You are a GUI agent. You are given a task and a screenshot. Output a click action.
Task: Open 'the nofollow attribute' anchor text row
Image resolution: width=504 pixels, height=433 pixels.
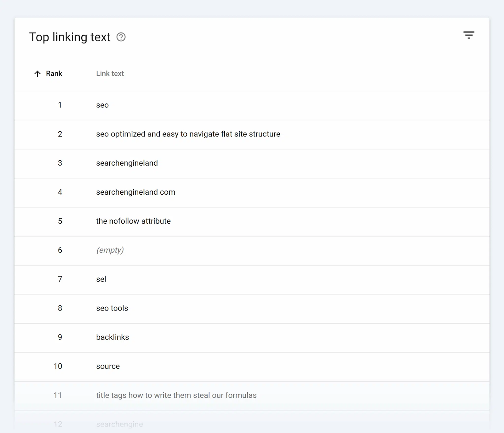point(134,221)
